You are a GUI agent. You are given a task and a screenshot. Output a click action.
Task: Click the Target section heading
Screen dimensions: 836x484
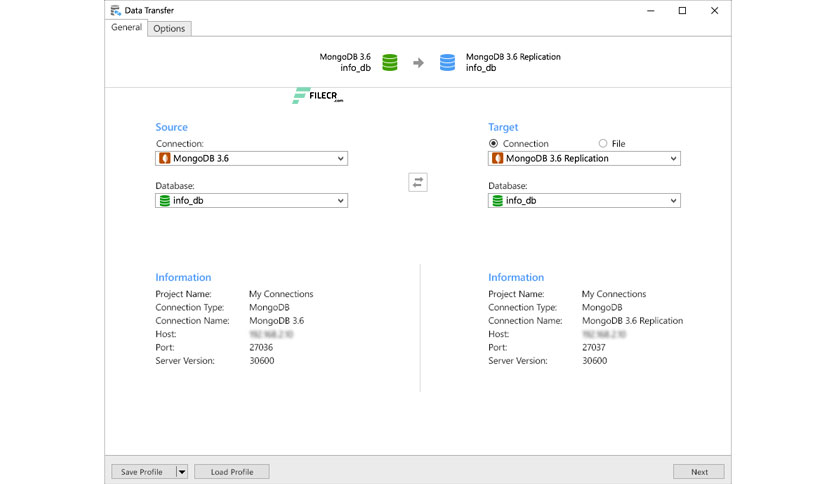click(x=503, y=127)
